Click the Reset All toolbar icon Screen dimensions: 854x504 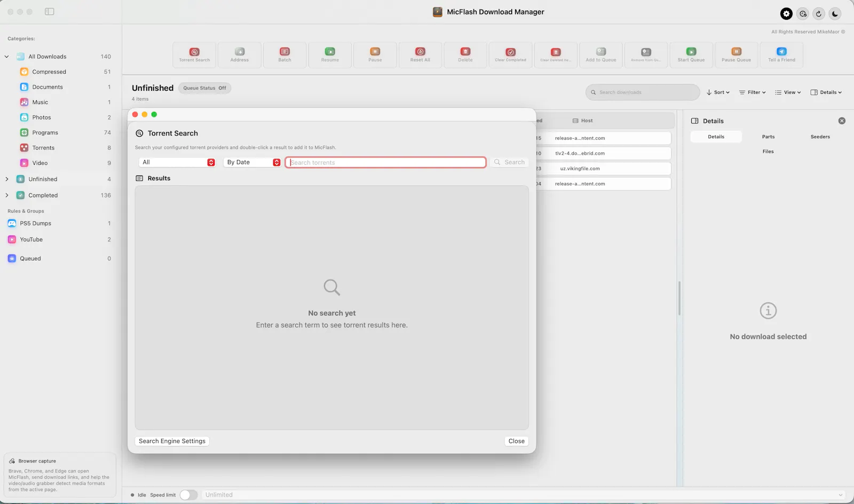click(x=420, y=55)
